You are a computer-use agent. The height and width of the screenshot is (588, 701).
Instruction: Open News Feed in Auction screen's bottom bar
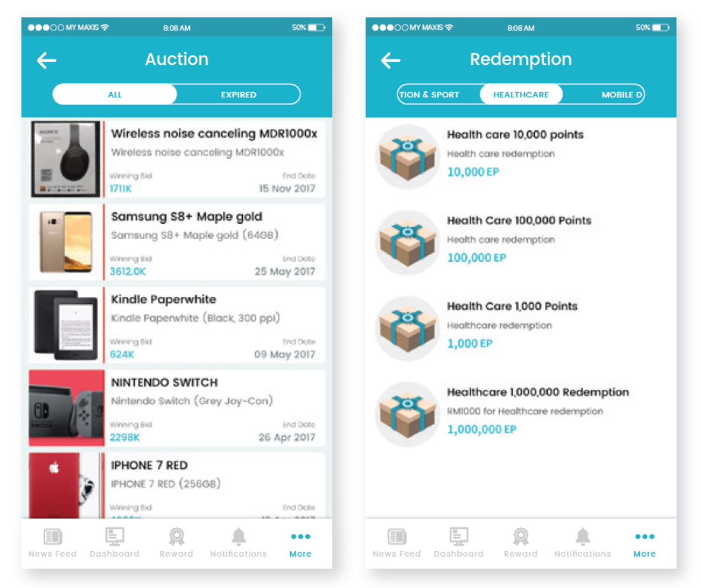pyautogui.click(x=53, y=543)
